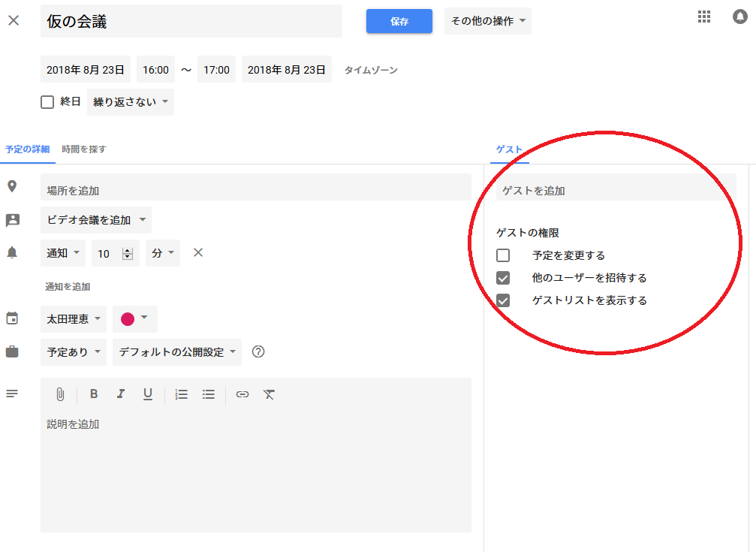Image resolution: width=756 pixels, height=552 pixels.
Task: Uncheck ゲストリストを表示する permission
Action: [x=503, y=300]
